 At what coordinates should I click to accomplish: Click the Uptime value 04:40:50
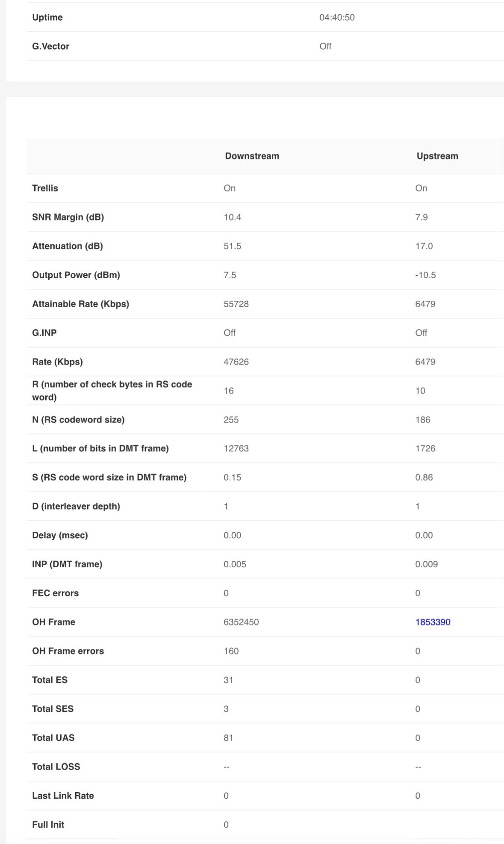tap(337, 18)
